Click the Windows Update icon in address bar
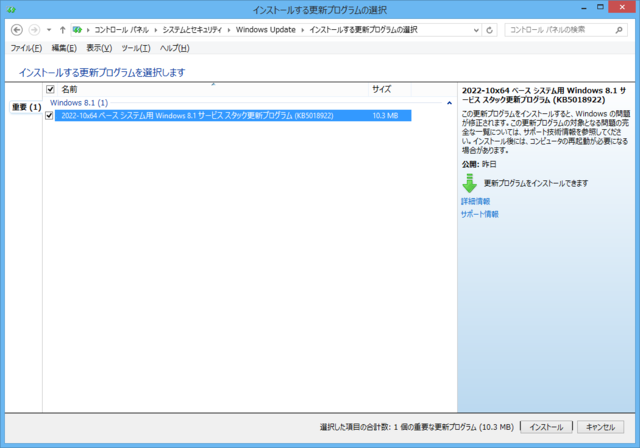Viewport: 640px width, 448px height. (x=77, y=30)
